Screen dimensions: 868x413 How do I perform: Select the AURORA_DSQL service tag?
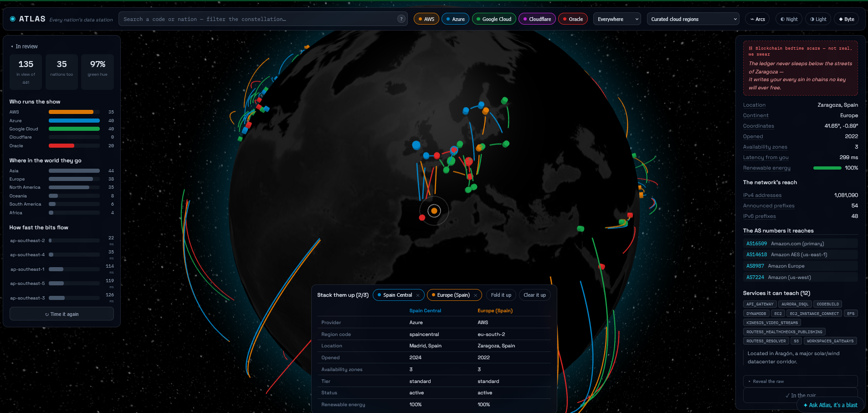[795, 304]
